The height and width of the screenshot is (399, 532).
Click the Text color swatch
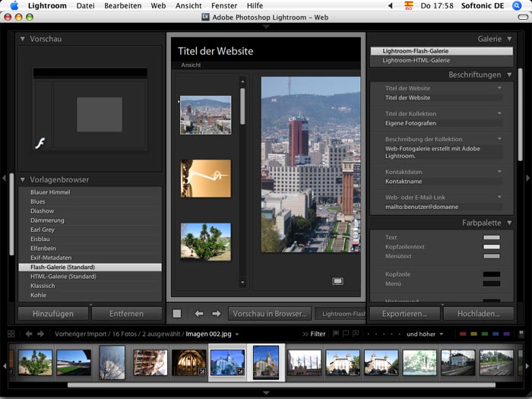click(492, 237)
